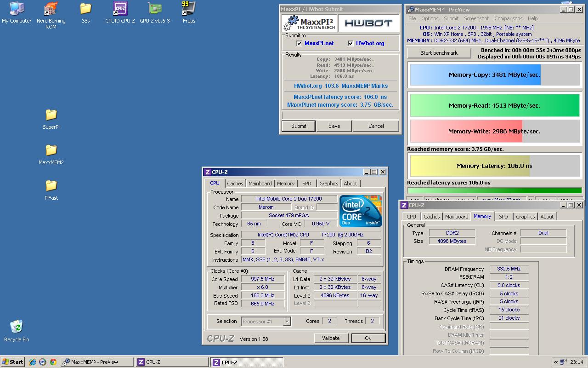Open the SuperPi folder
588x368 pixels.
pos(51,119)
